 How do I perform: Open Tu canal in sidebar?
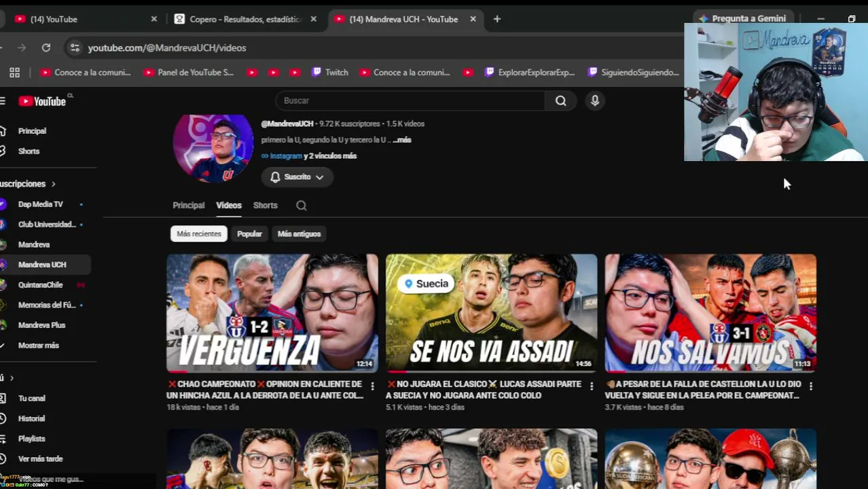click(32, 398)
